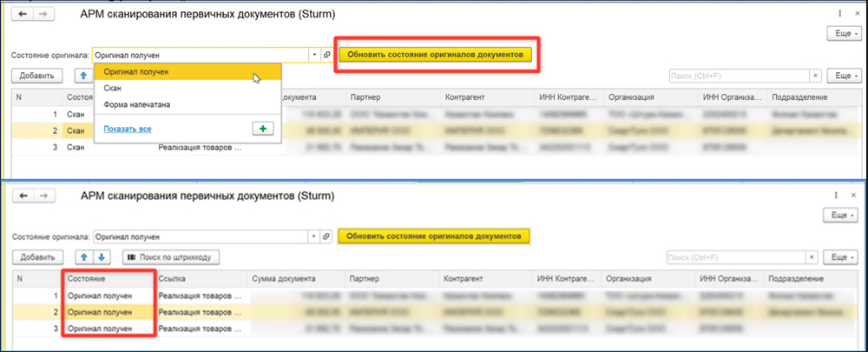
Task: Click Добавить button in top window
Action: point(36,76)
